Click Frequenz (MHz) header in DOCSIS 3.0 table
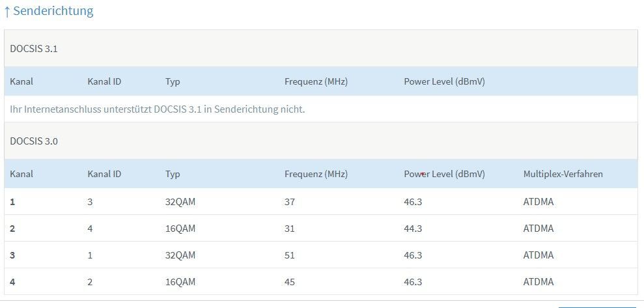 click(x=316, y=174)
